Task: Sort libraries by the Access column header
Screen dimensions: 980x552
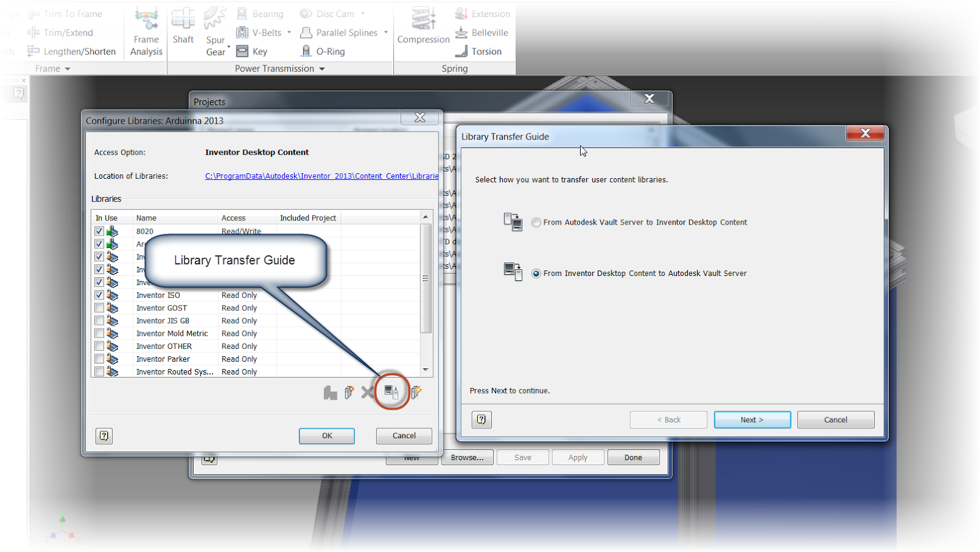Action: [x=247, y=218]
